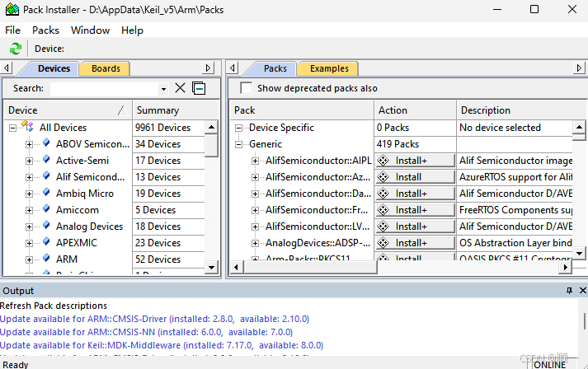Sort by the Device column header
The height and width of the screenshot is (369, 588).
(x=68, y=110)
